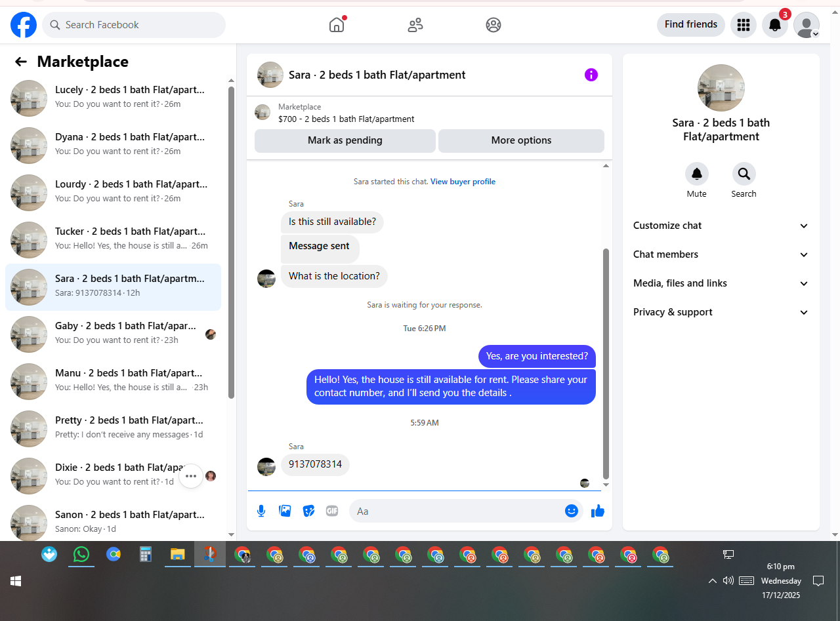Open the emoji picker smiley
This screenshot has height=621, width=840.
[572, 511]
